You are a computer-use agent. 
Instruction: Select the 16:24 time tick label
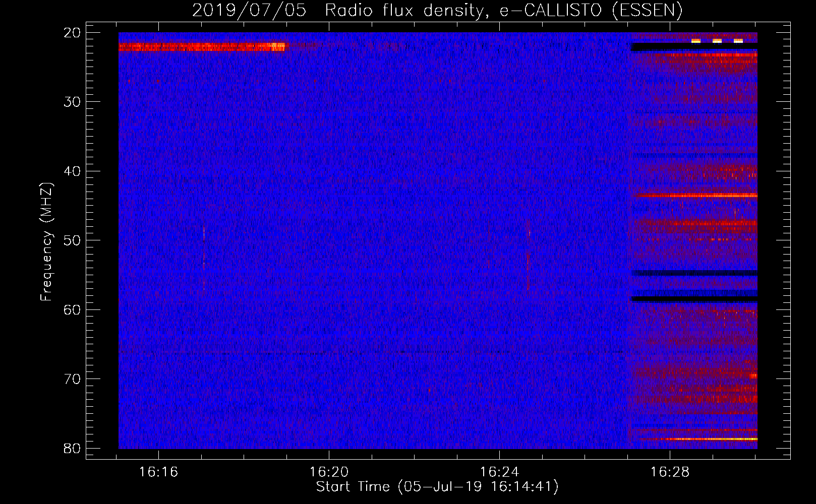499,472
